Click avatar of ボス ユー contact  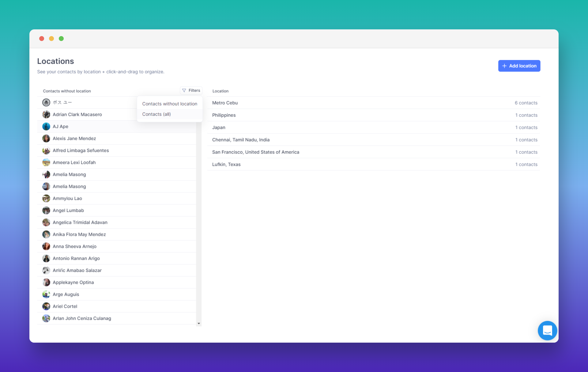tap(46, 102)
